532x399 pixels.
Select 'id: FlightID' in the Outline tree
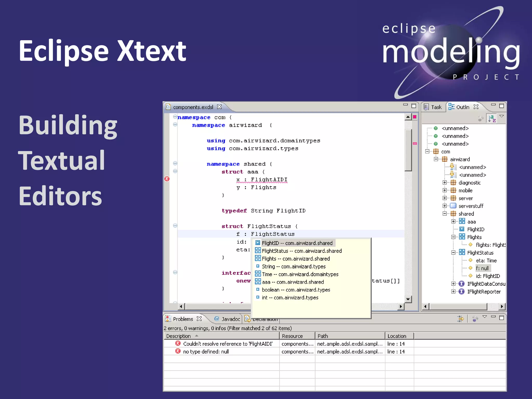click(488, 276)
